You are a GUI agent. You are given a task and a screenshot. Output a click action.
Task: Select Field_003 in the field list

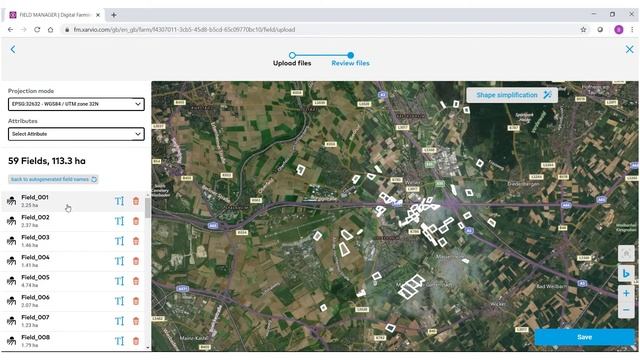click(x=73, y=241)
